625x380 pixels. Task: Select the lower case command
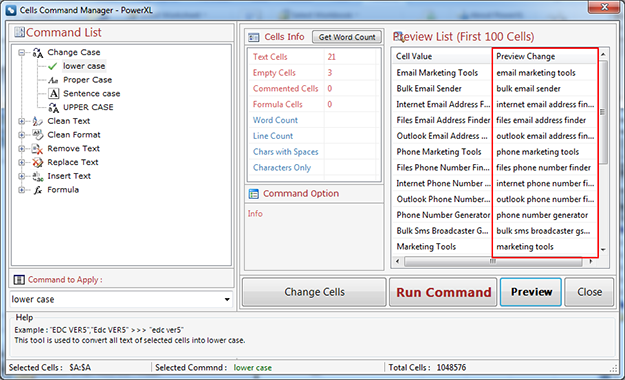(84, 66)
